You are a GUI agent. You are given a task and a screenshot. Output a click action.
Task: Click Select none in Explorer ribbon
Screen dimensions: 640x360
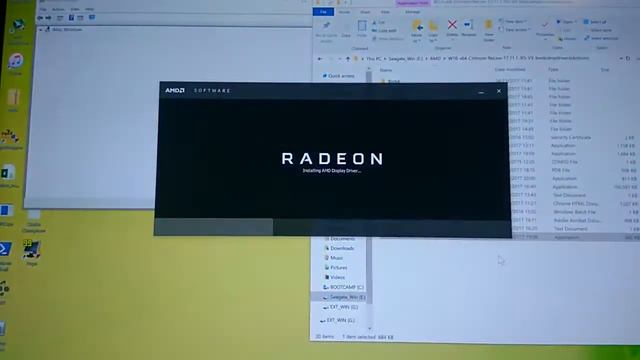(x=598, y=30)
